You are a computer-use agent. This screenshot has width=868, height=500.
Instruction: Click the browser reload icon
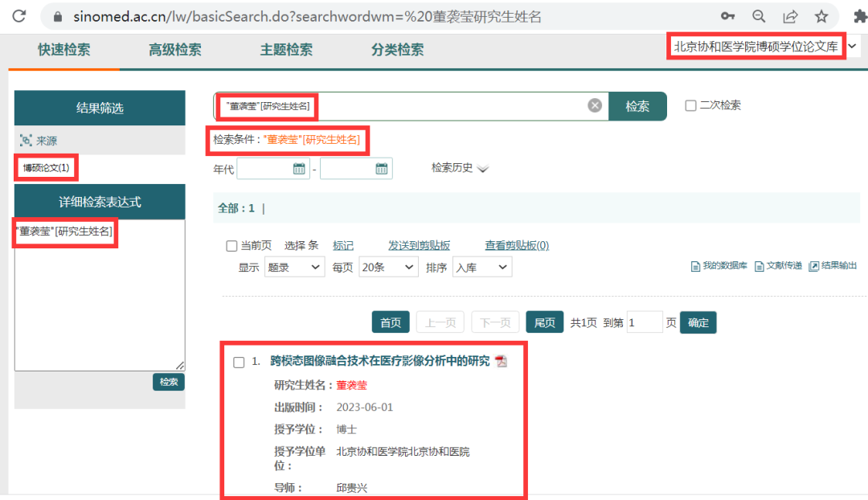click(19, 16)
